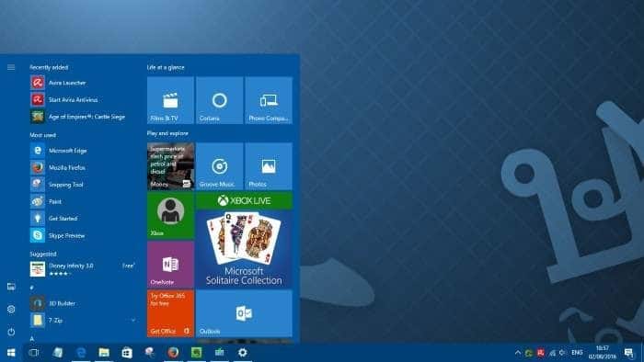Click the '#' alphabet header in apps list
The width and height of the screenshot is (644, 362).
coord(31,288)
